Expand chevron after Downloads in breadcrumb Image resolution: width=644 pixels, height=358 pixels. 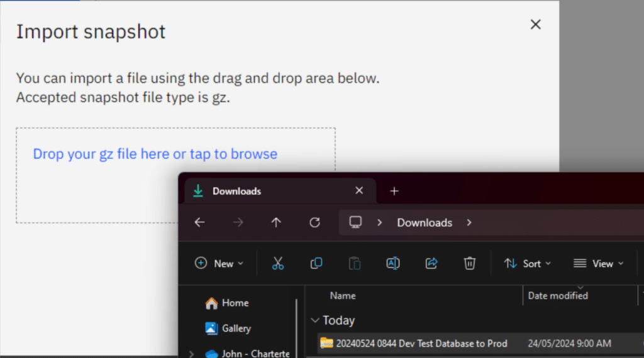(469, 223)
